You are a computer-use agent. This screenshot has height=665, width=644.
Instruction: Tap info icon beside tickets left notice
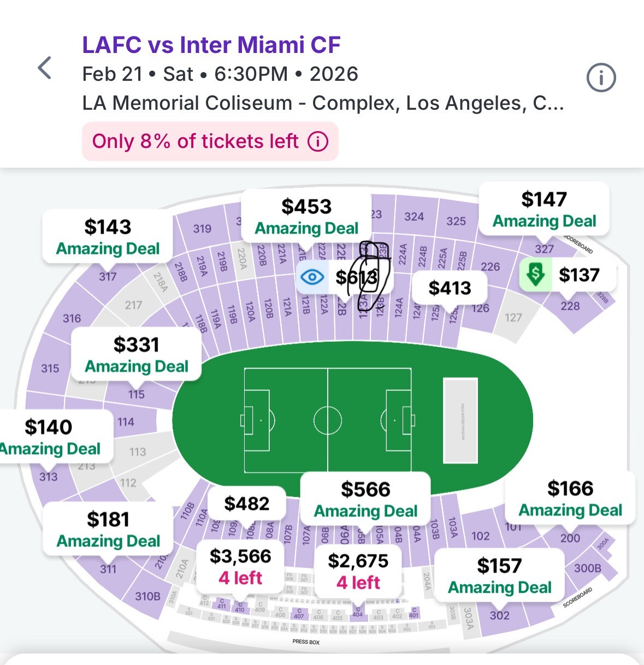(x=318, y=141)
